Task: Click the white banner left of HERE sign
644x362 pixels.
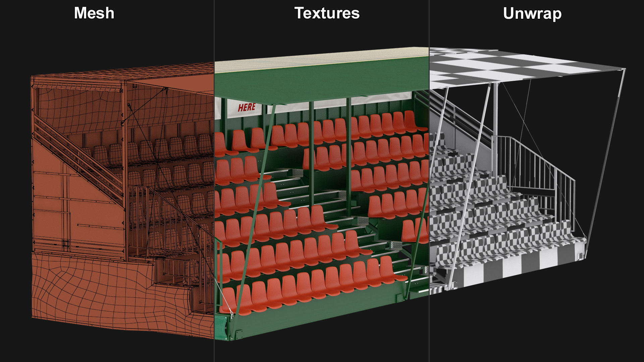Action: pos(218,108)
